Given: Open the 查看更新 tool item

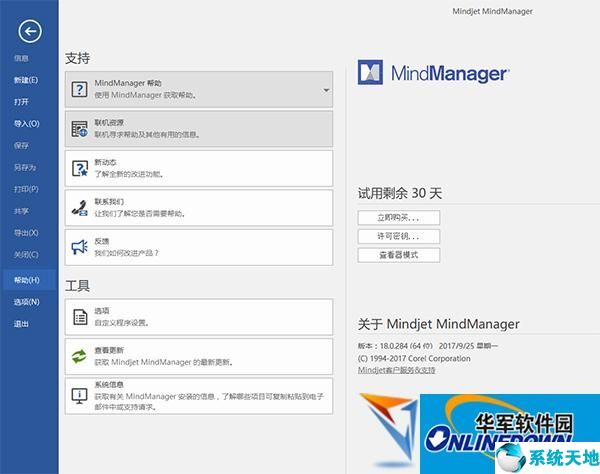Looking at the screenshot, I should click(199, 357).
